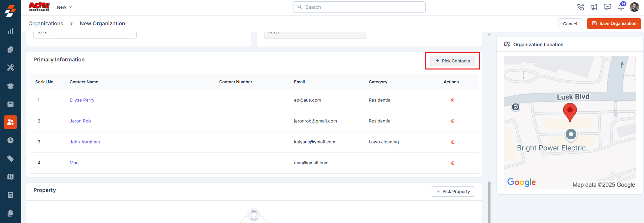This screenshot has height=223, width=644.
Task: Open the calculator sidebar icon
Action: (x=10, y=195)
